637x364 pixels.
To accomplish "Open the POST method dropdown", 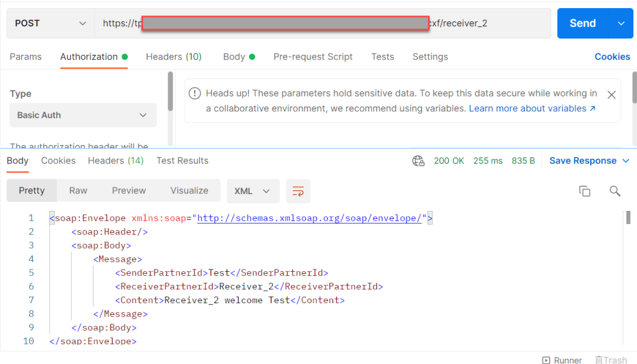I will [51, 24].
